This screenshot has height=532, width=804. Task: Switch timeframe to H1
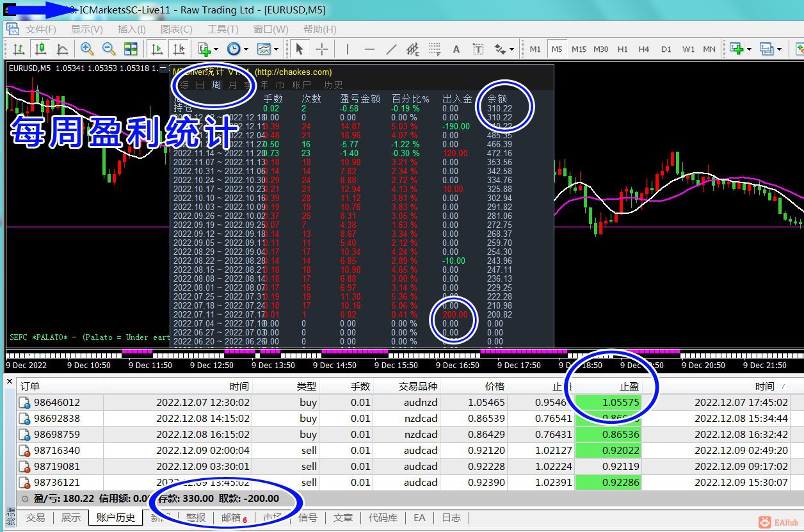click(622, 49)
